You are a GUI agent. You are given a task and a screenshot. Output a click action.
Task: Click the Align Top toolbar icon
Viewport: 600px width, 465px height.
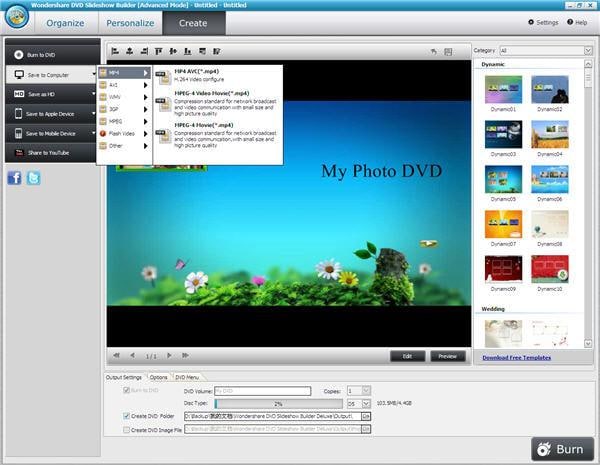tap(158, 51)
